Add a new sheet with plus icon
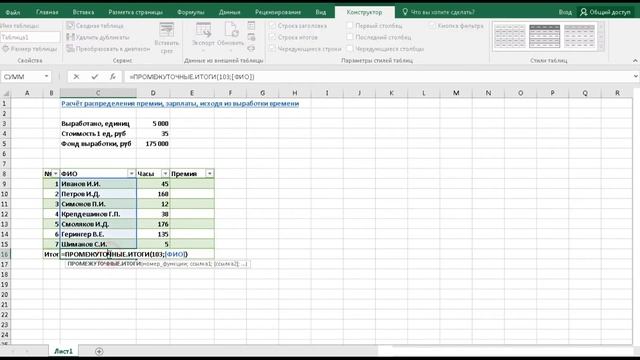This screenshot has width=640, height=360. click(99, 351)
